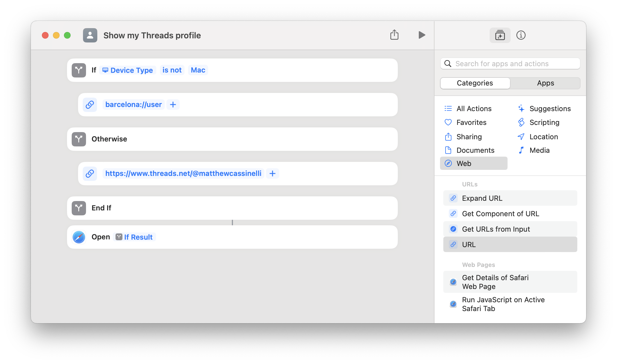Click the branch icon on Otherwise action

(79, 139)
